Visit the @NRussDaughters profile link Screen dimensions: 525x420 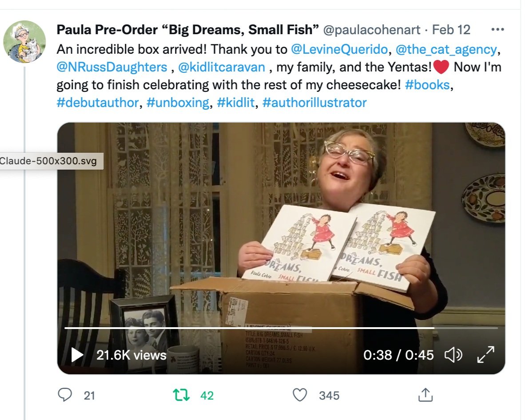pyautogui.click(x=112, y=67)
